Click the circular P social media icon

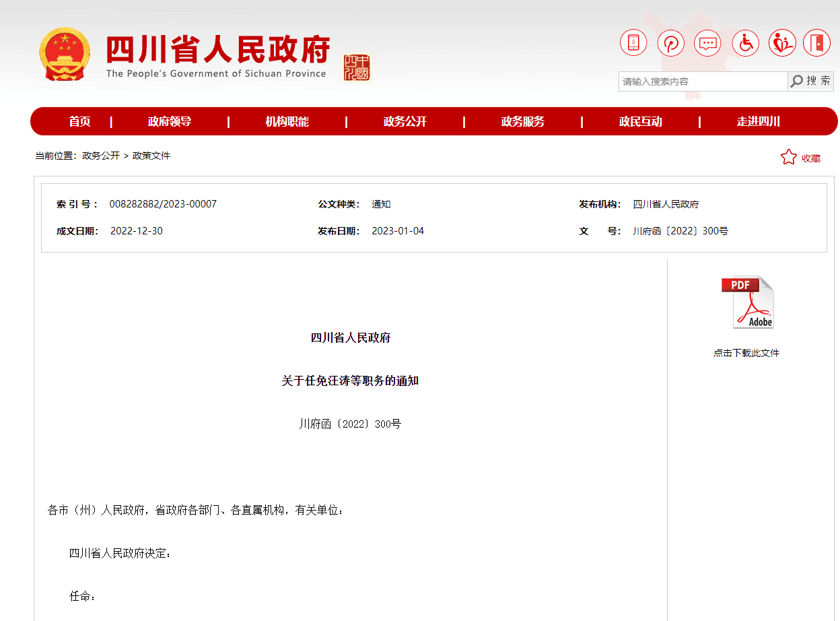[670, 42]
